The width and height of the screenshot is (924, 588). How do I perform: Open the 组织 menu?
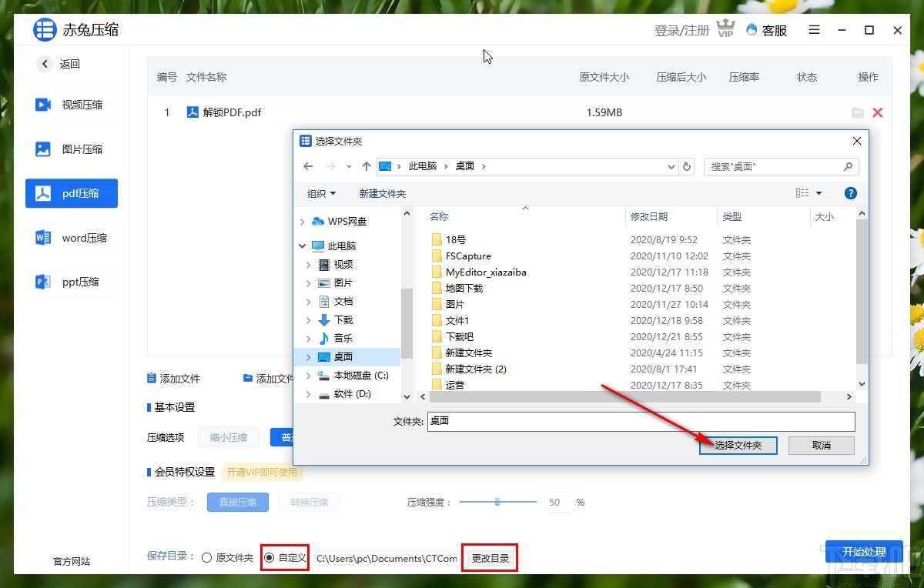pyautogui.click(x=322, y=193)
